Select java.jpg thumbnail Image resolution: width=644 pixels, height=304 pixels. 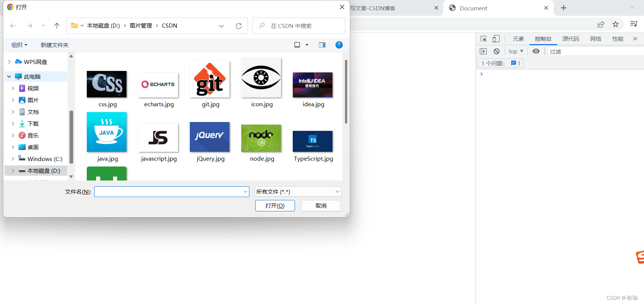(107, 132)
